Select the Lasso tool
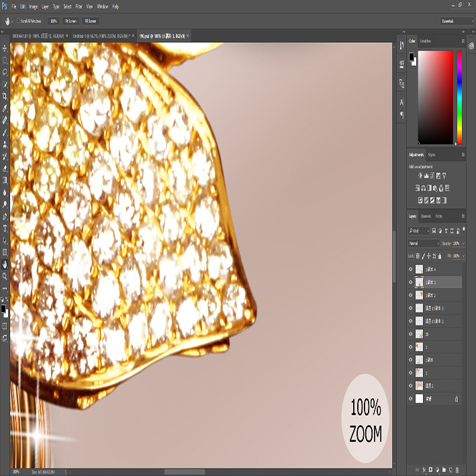The width and height of the screenshot is (476, 476). [x=5, y=73]
